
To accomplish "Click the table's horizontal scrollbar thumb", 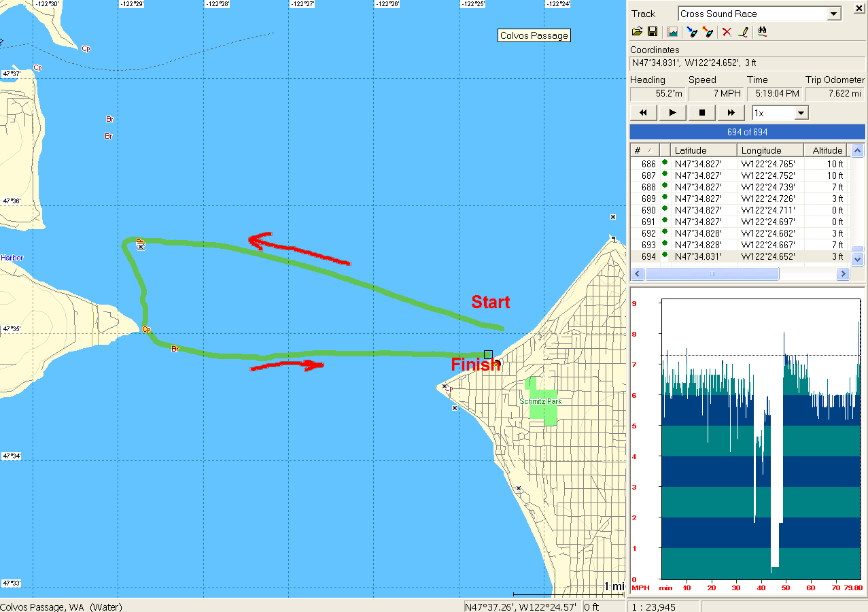I will (712, 274).
